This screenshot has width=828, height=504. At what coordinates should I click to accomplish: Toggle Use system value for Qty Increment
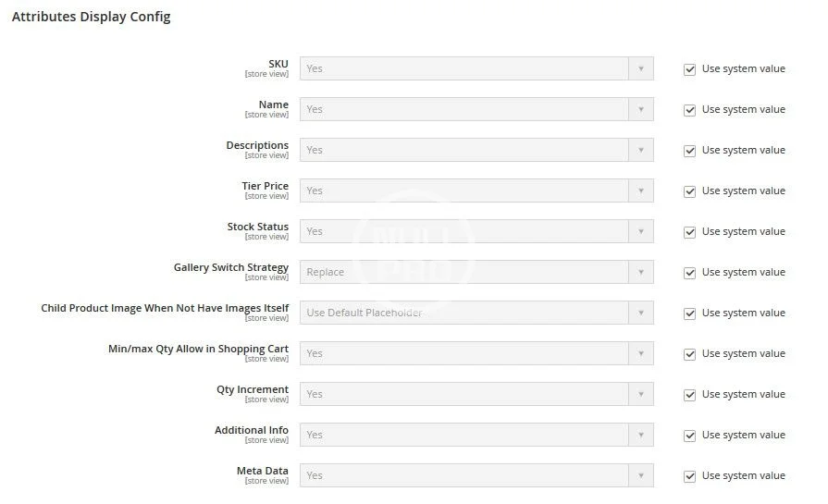point(689,395)
